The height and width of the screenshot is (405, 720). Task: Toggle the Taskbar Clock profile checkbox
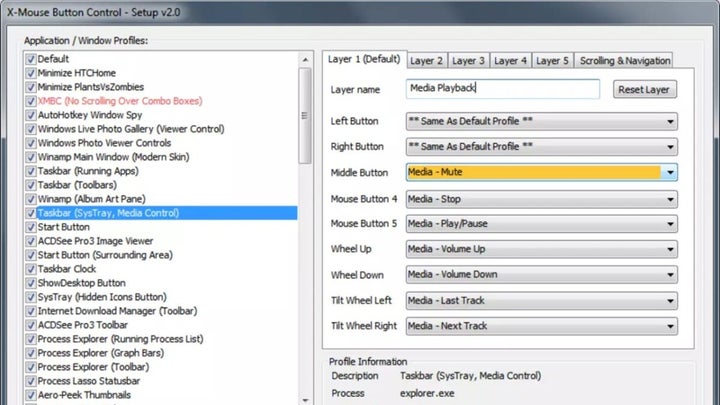tap(31, 269)
